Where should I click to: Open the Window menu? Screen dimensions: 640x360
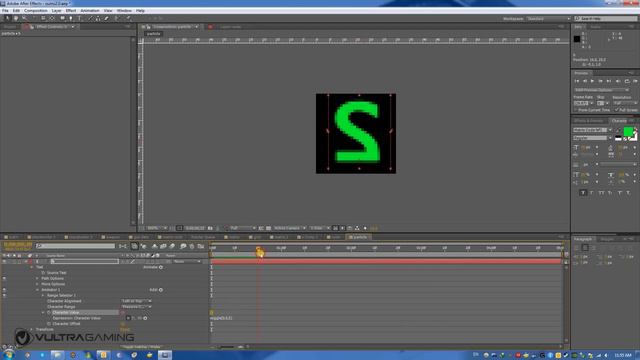(124, 11)
